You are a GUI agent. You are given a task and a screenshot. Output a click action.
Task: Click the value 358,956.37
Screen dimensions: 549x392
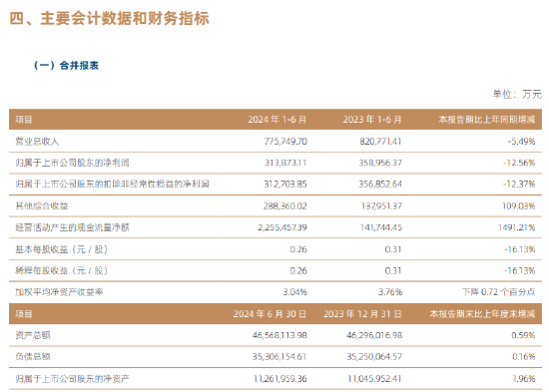pyautogui.click(x=380, y=163)
